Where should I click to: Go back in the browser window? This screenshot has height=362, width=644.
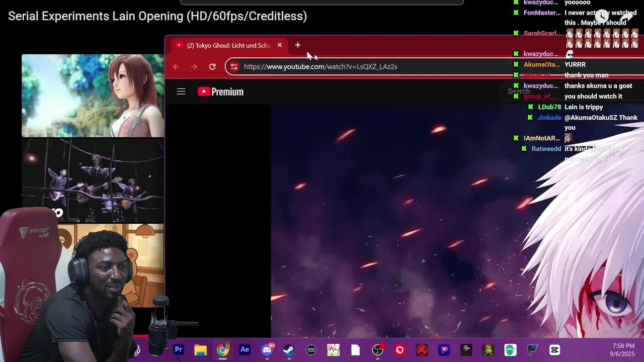[x=176, y=66]
